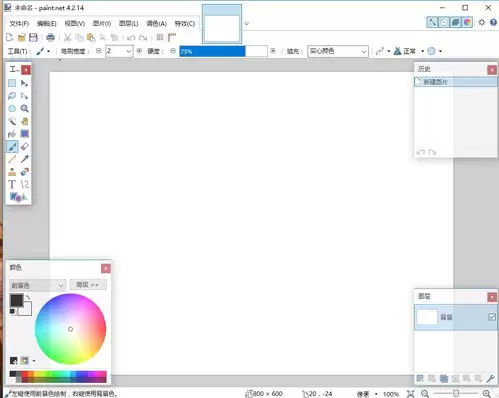Select the Text tool
This screenshot has height=398, width=499.
(x=12, y=184)
